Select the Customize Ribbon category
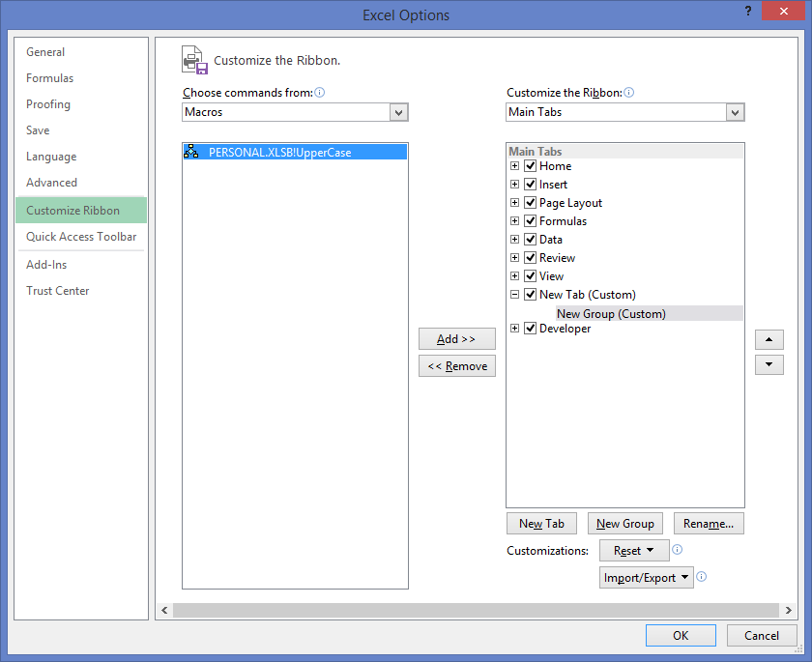The image size is (812, 662). (x=81, y=210)
